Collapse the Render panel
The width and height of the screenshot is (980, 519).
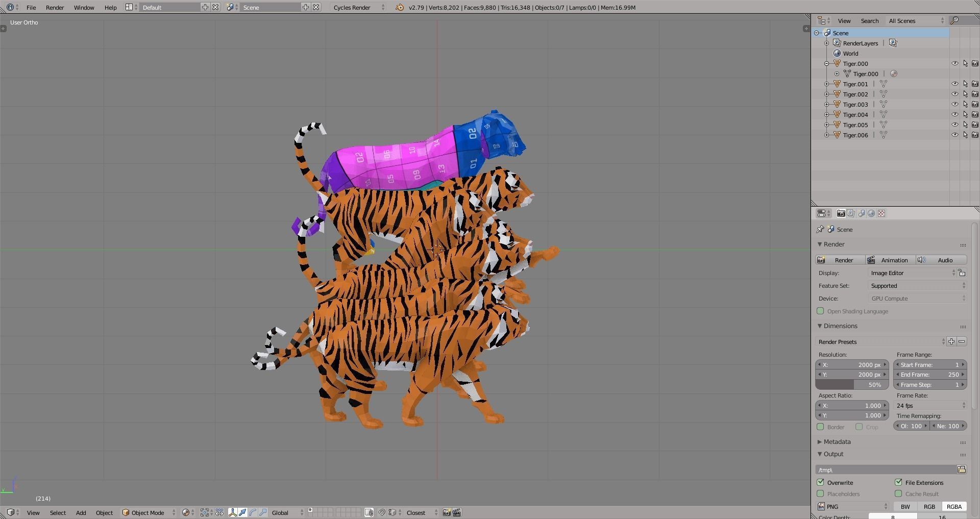click(820, 244)
